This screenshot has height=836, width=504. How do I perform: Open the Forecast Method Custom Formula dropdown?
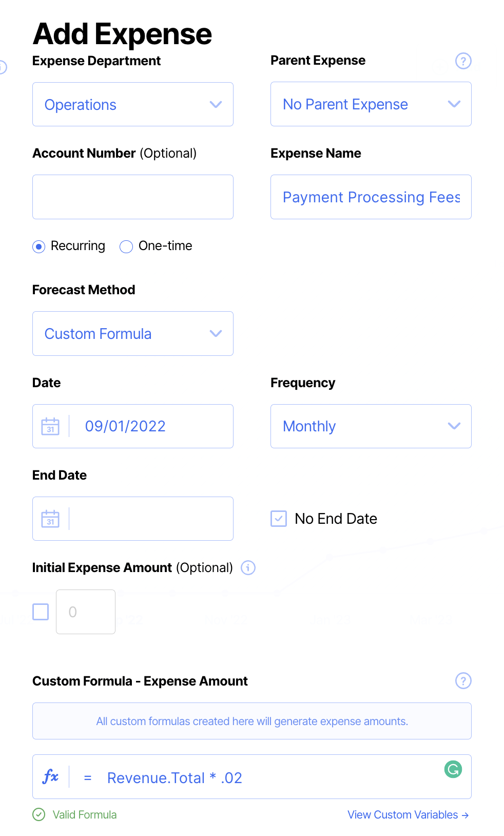coord(132,334)
